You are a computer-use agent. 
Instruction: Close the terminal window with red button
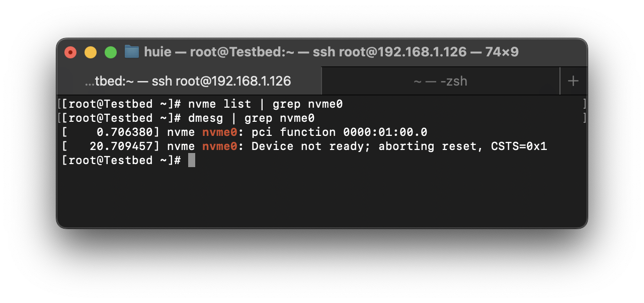[x=70, y=52]
